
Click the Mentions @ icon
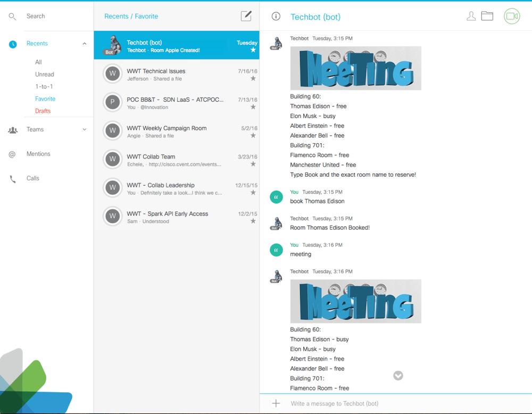coord(12,154)
